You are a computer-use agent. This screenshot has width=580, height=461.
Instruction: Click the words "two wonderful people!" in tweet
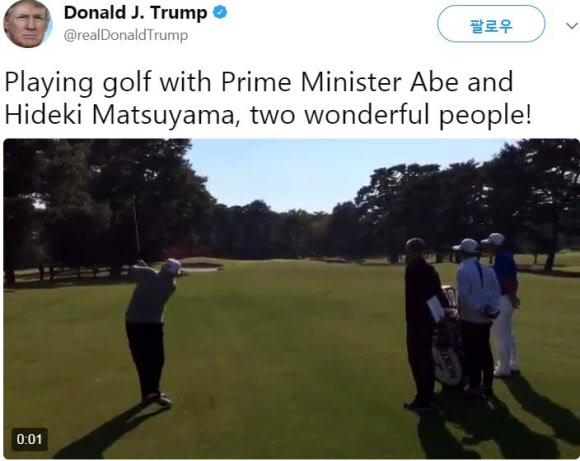coord(391,115)
